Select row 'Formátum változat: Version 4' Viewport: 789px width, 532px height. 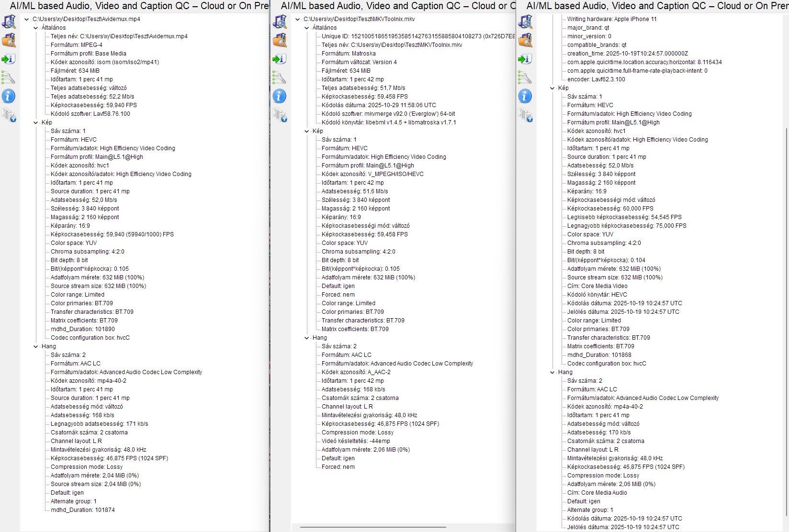[x=359, y=62]
